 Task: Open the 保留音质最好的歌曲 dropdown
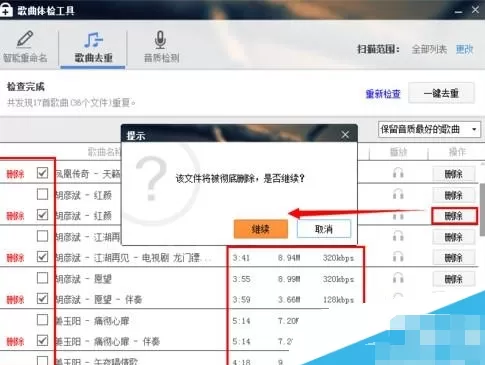[x=429, y=129]
